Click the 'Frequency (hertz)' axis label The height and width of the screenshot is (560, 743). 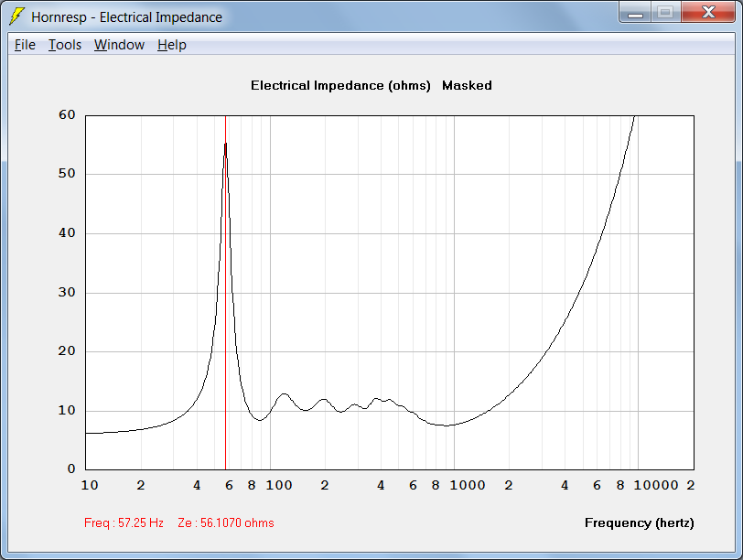[640, 522]
